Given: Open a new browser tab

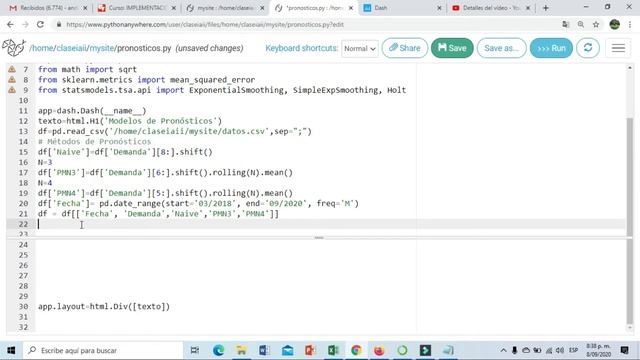Looking at the screenshot, I should click(x=546, y=8).
